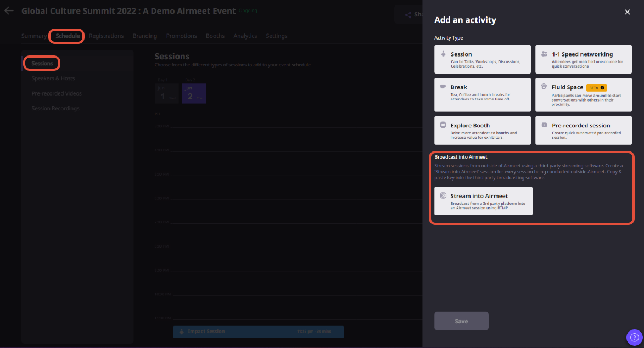Select the Session activity type card
The width and height of the screenshot is (644, 348).
pos(483,59)
